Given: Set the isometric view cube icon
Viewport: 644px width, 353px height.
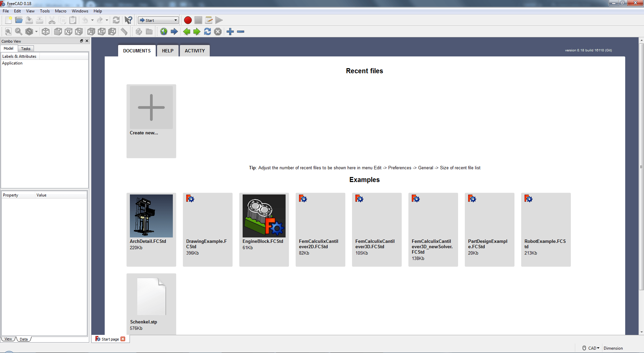Looking at the screenshot, I should point(46,32).
